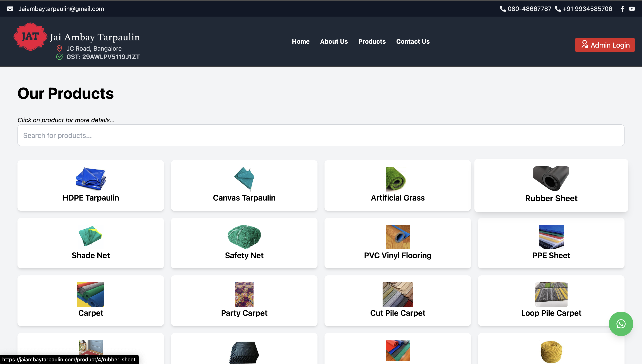642x364 pixels.
Task: Select the PPE Sheet label
Action: click(551, 255)
